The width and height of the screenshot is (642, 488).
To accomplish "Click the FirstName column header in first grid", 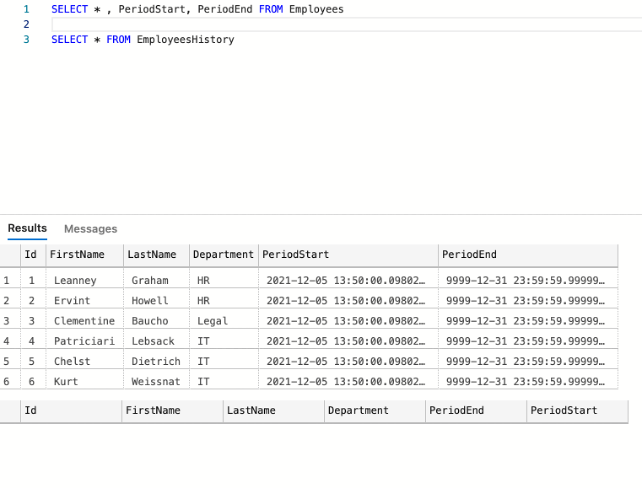I will 85,255.
